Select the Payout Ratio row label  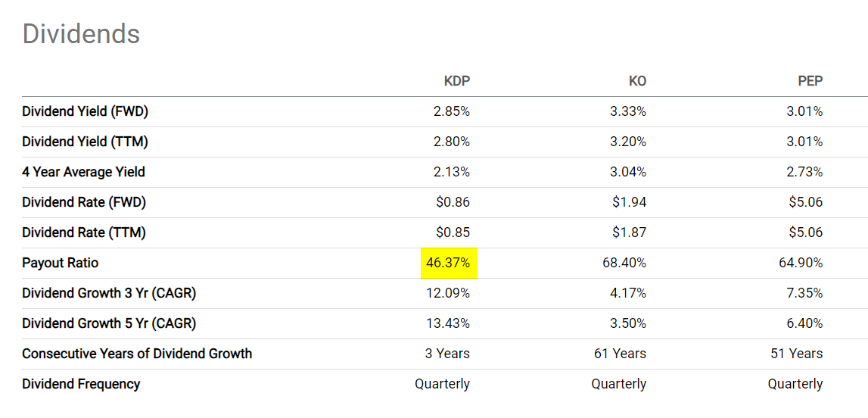click(x=61, y=263)
